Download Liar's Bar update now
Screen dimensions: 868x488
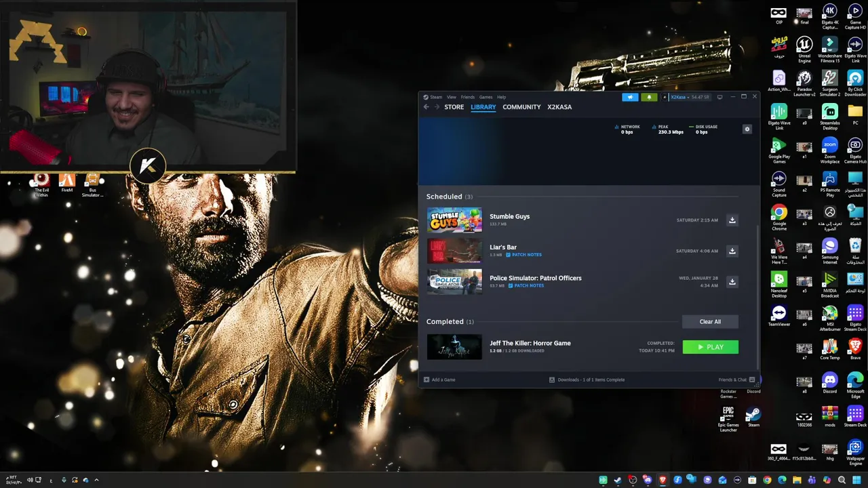click(732, 251)
